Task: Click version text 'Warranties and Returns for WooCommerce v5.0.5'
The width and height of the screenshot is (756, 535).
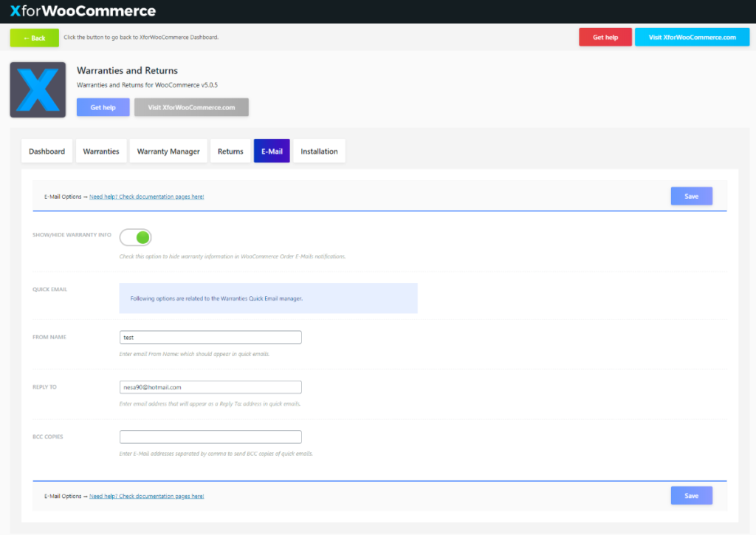Action: [x=147, y=85]
